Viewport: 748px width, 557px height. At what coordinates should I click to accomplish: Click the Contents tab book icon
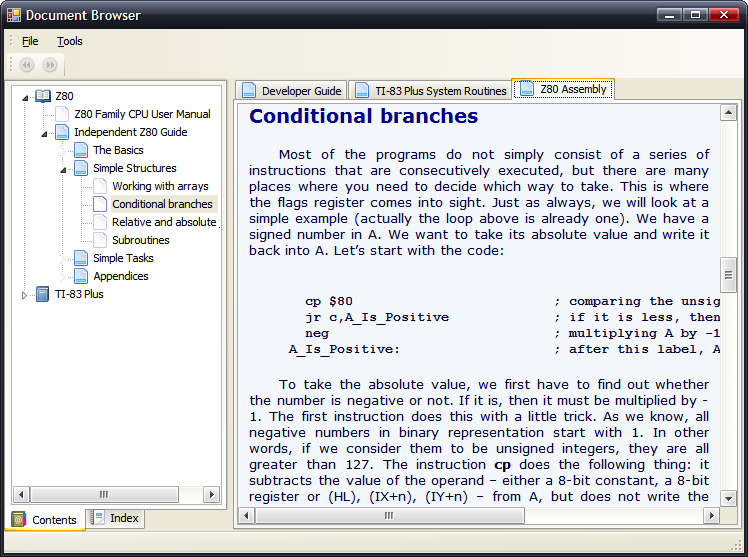19,520
